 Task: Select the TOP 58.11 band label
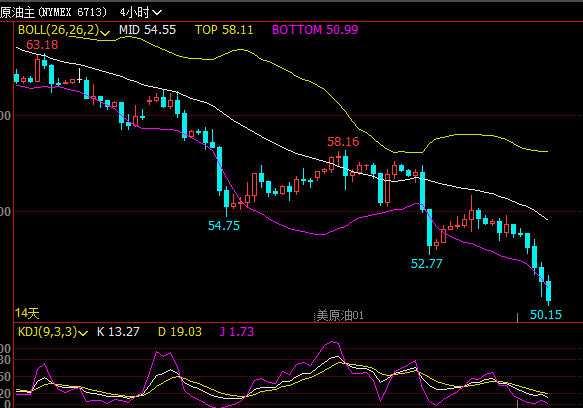[x=224, y=30]
